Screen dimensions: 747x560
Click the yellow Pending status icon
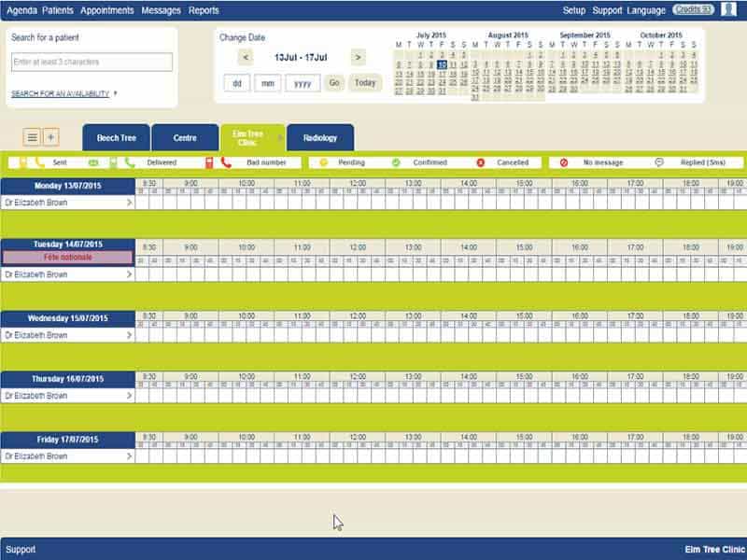click(x=324, y=162)
